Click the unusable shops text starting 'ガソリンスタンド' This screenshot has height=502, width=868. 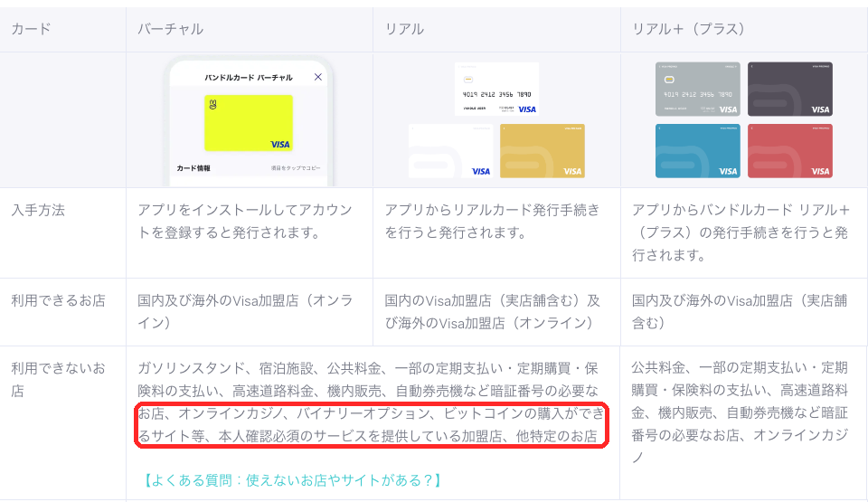(x=371, y=403)
